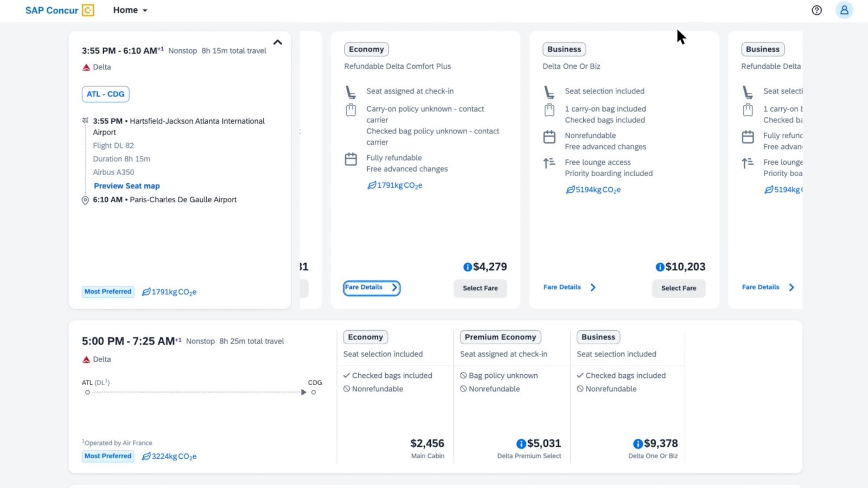Click the info icon beside the $5,031 fare
The image size is (868, 488).
tap(521, 444)
